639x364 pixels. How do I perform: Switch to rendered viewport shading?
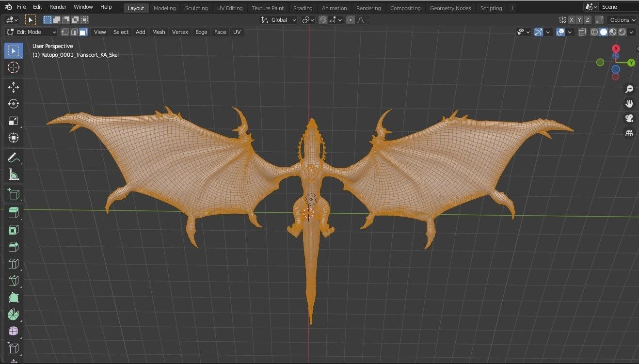click(x=622, y=32)
